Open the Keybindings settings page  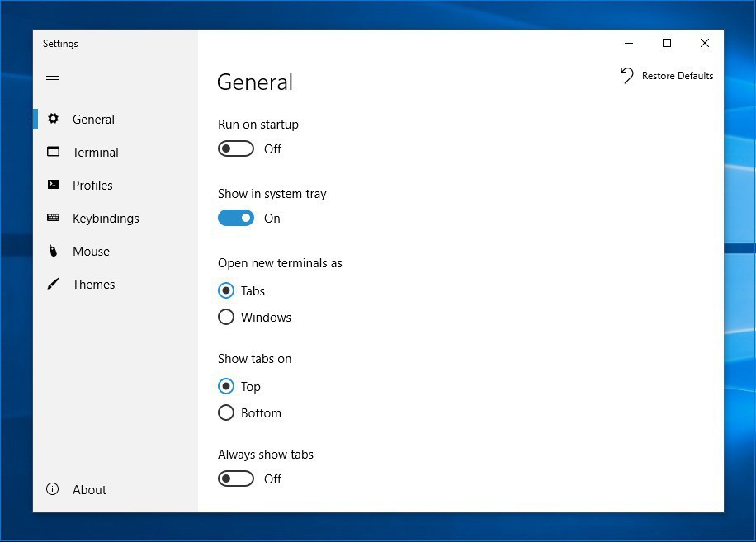pyautogui.click(x=106, y=218)
